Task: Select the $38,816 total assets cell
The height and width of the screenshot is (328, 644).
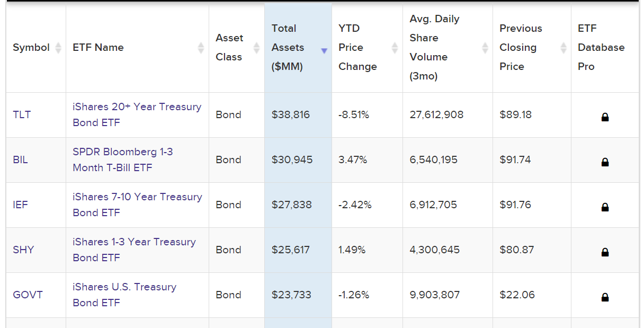Action: tap(291, 114)
